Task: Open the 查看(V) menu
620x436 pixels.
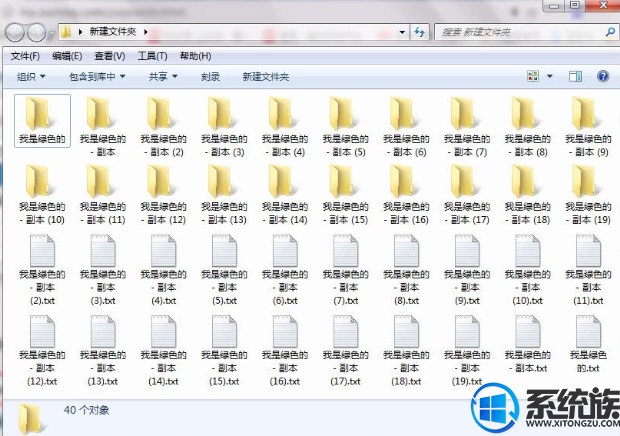Action: click(x=110, y=56)
